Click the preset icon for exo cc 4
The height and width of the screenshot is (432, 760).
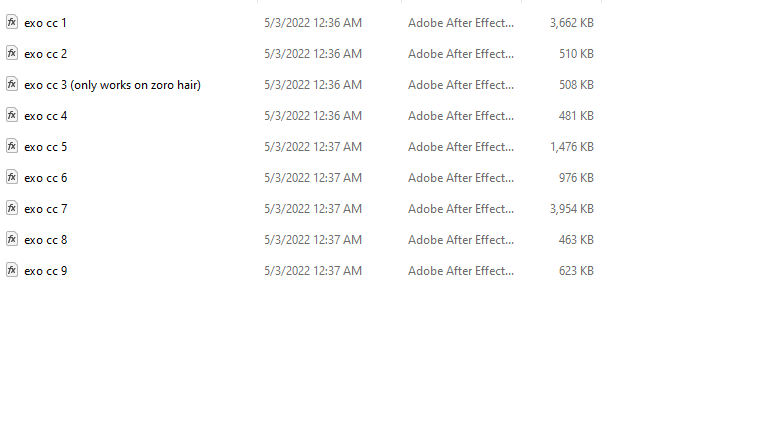(12, 115)
